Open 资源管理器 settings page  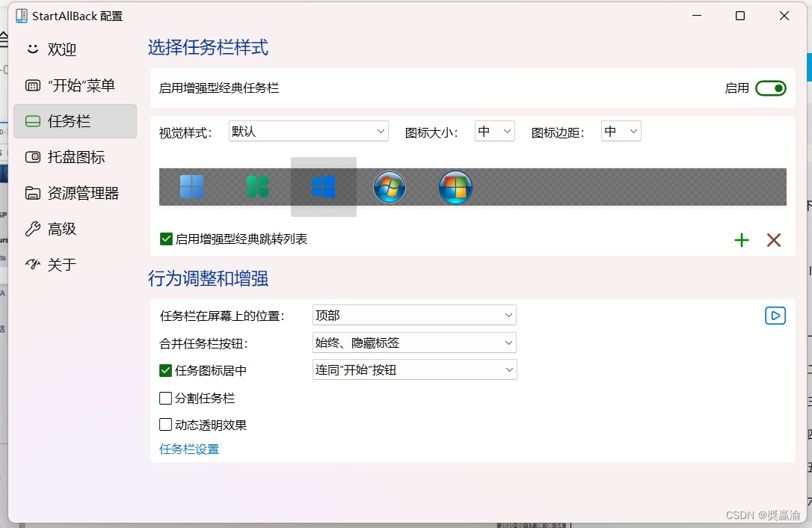tap(75, 193)
